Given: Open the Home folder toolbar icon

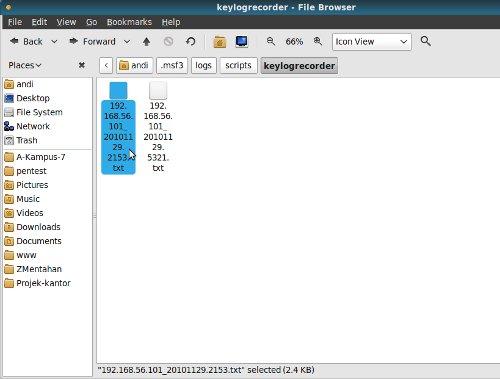Looking at the screenshot, I should [220, 42].
